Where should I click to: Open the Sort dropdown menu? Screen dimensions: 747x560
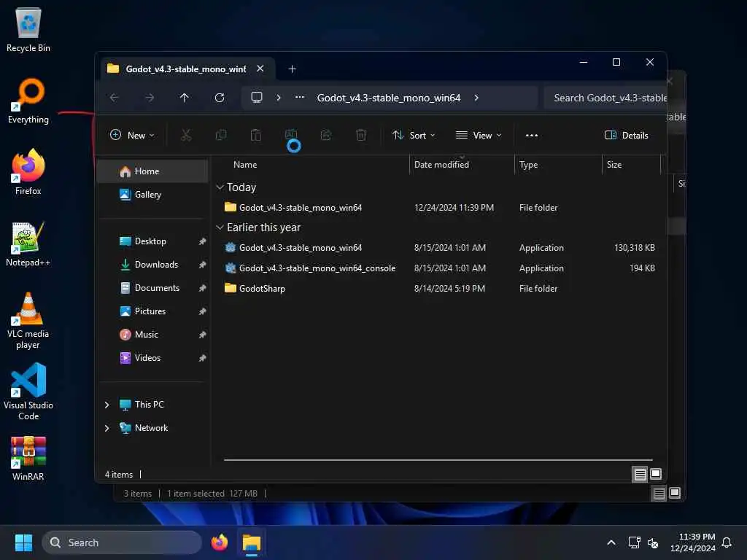point(414,135)
